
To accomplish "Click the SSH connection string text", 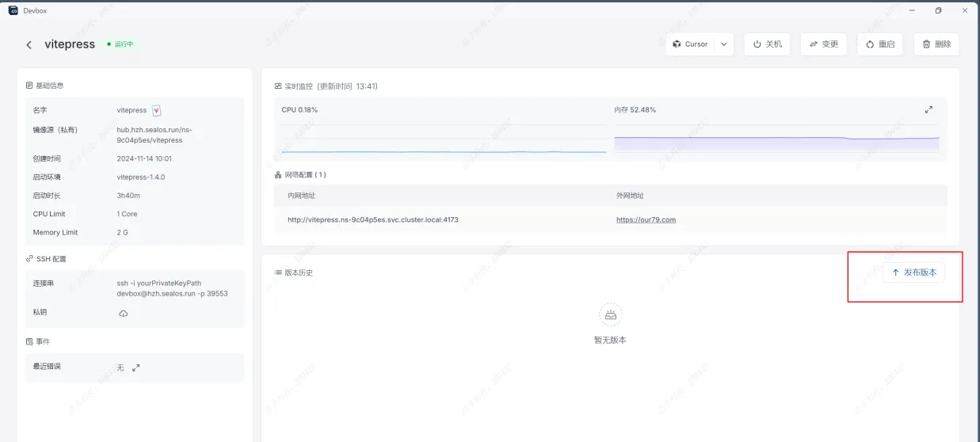I will coord(172,288).
